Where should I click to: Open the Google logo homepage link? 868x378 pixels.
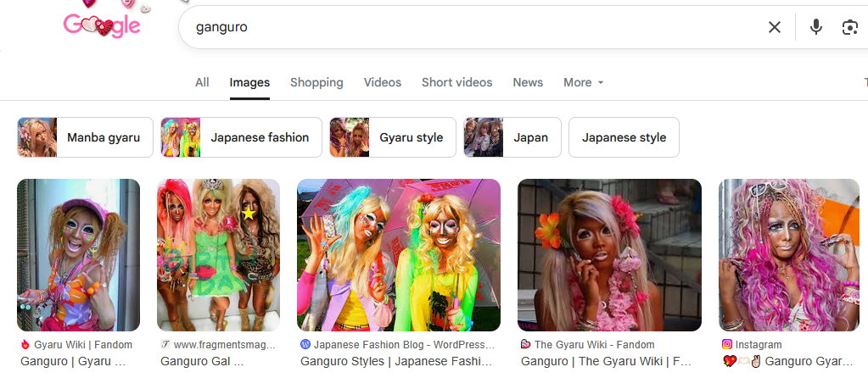(x=102, y=25)
